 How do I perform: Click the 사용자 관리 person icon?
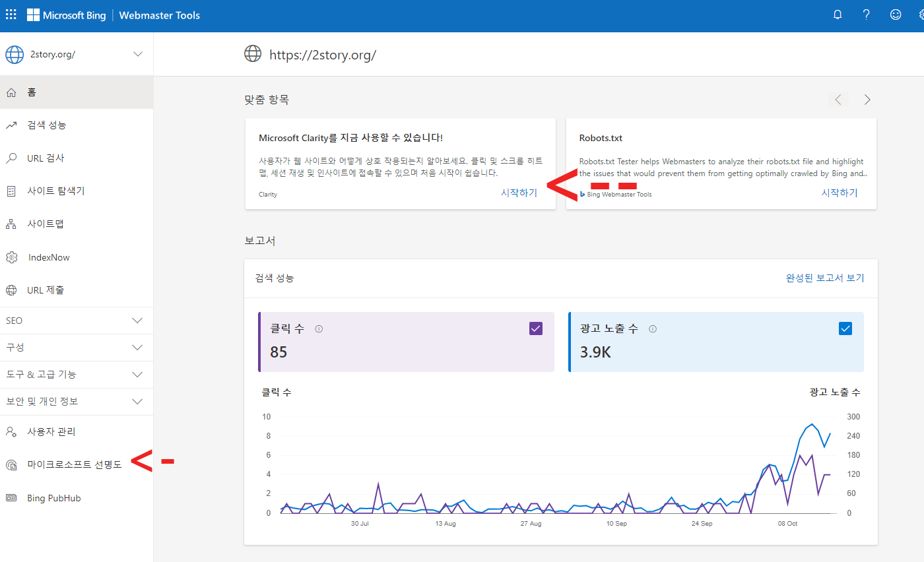coord(11,432)
